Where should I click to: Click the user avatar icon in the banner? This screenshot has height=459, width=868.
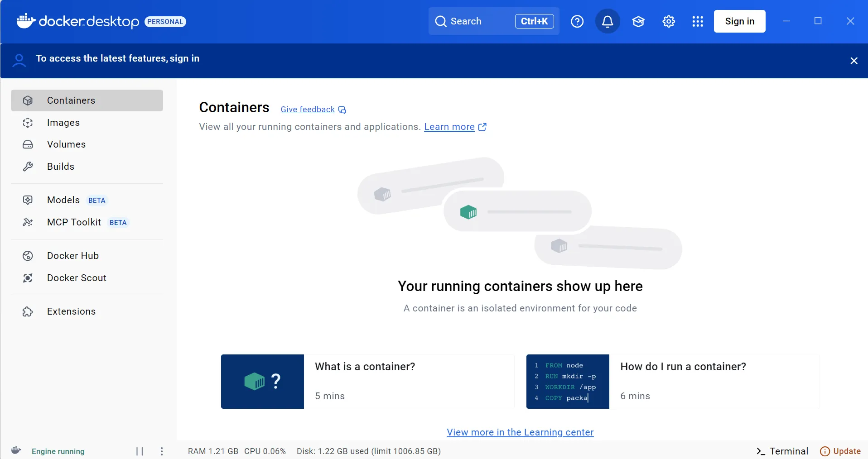click(x=19, y=60)
